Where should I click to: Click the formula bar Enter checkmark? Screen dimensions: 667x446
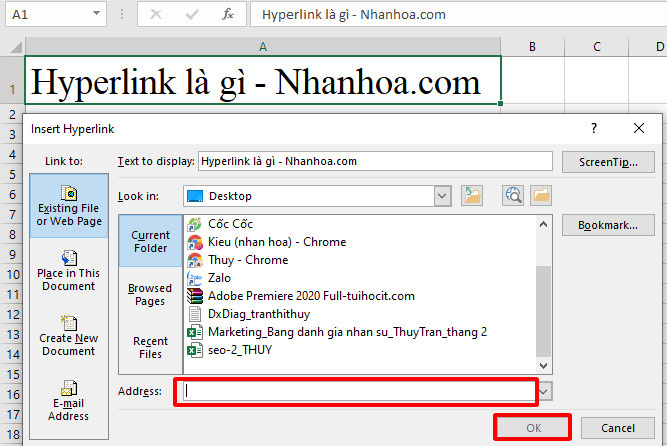[x=192, y=14]
